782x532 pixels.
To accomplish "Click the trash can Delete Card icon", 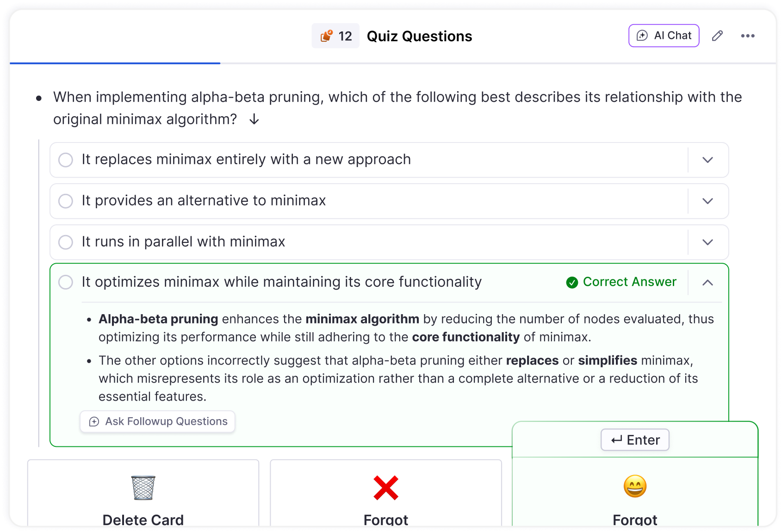I will [143, 488].
